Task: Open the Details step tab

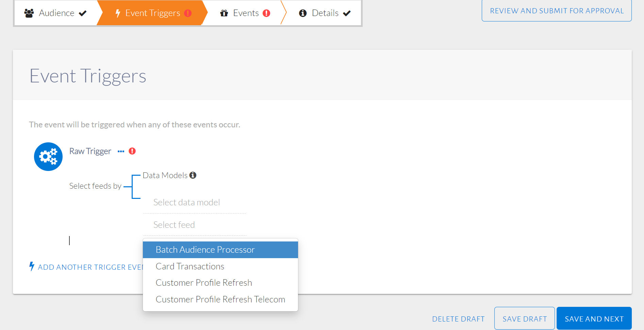Action: coord(325,13)
